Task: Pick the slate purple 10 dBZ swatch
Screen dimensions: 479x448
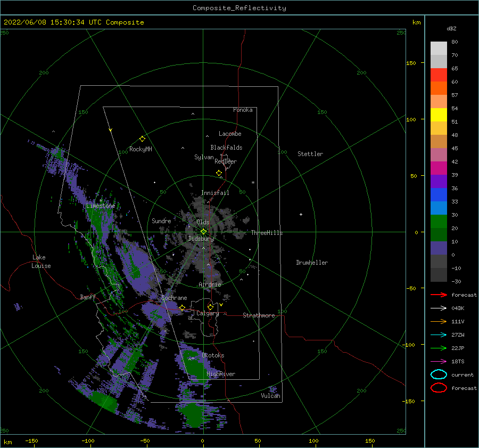Action: coord(439,248)
